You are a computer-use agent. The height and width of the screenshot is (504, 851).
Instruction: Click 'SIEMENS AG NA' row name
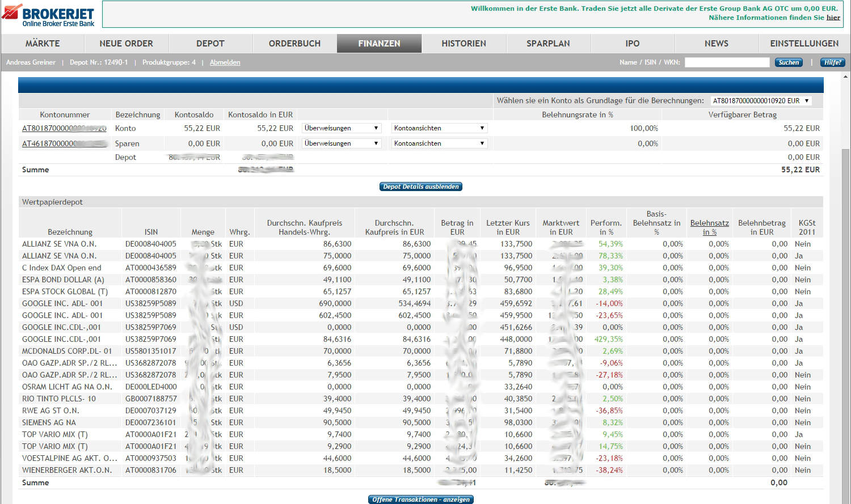click(x=49, y=422)
